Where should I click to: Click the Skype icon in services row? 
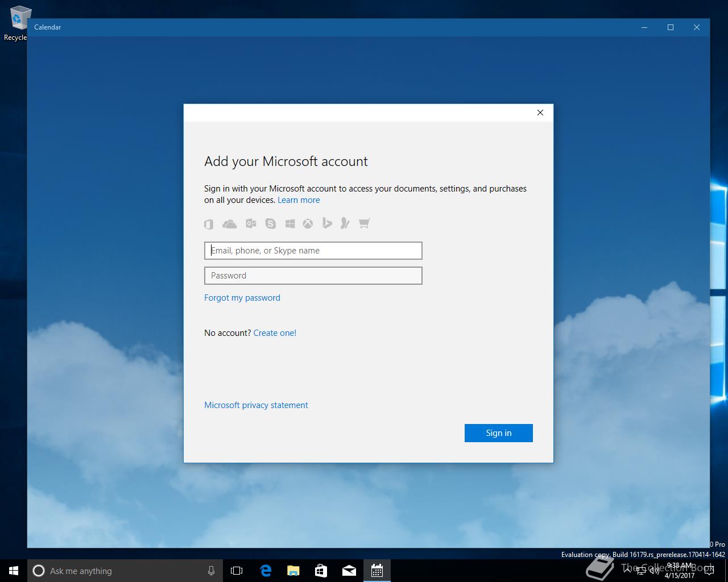(x=270, y=224)
